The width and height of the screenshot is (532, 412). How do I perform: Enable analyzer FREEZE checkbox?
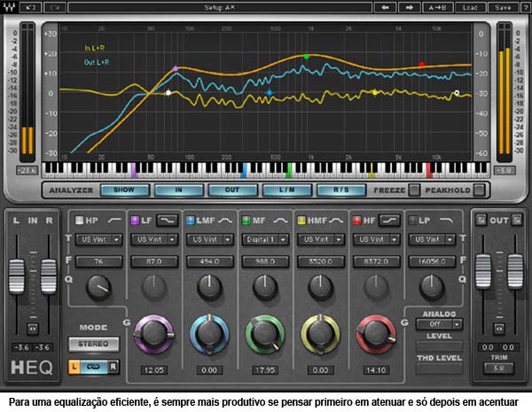point(414,190)
